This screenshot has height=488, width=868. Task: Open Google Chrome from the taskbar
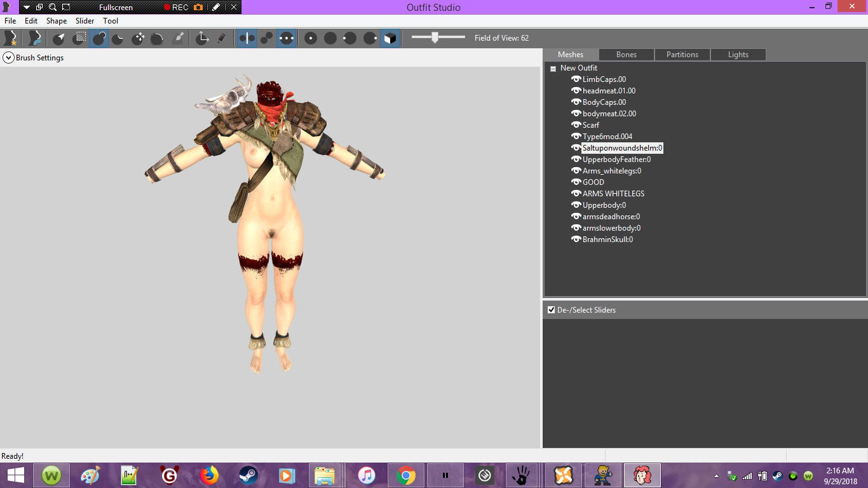[x=405, y=475]
